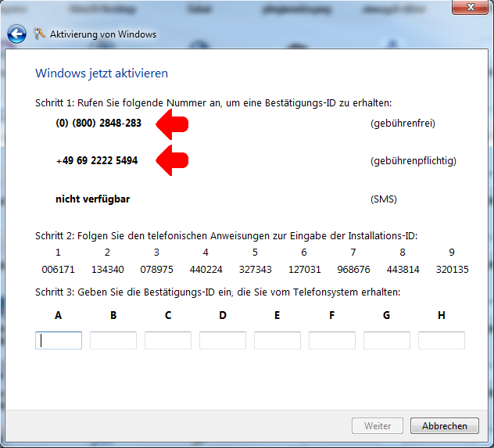Focus confirmation ID field H
494x448 pixels.
point(442,340)
